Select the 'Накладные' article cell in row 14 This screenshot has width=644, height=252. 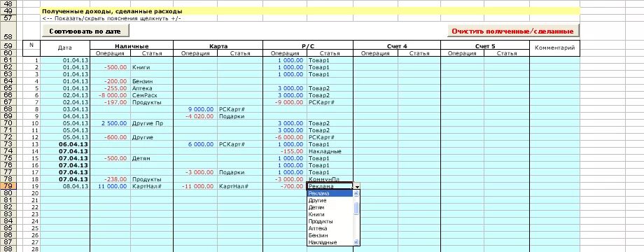[330, 151]
